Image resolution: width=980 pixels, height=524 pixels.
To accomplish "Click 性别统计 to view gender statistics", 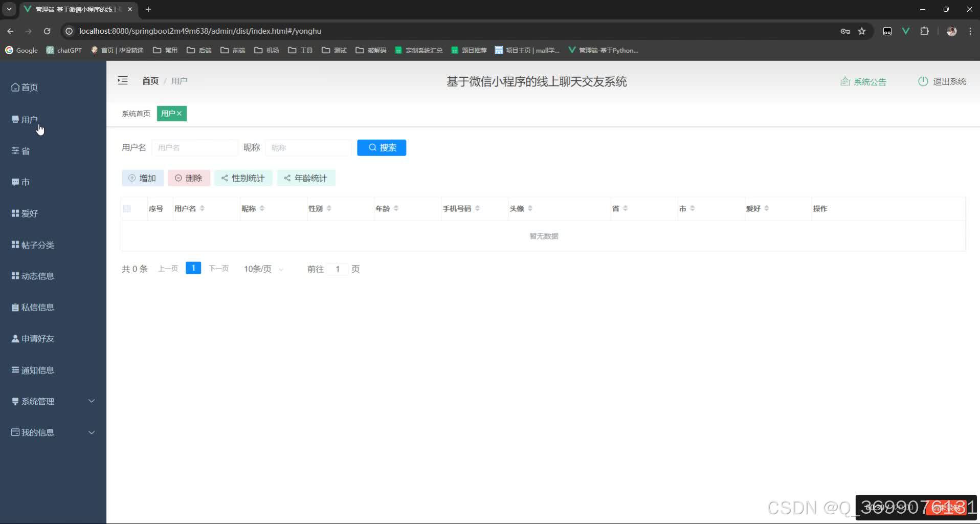I will point(243,178).
